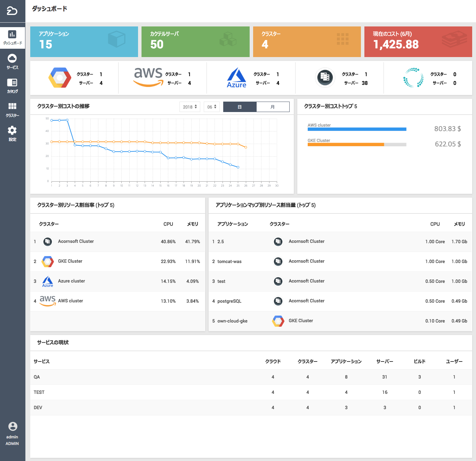Click the AWS cluster cost bar

click(x=357, y=129)
